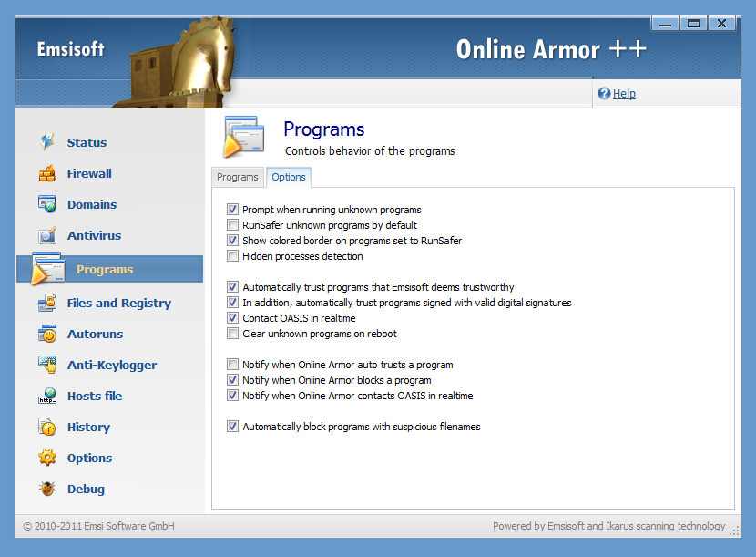Toggle Automatically block programs with suspicious filenames

[x=232, y=427]
